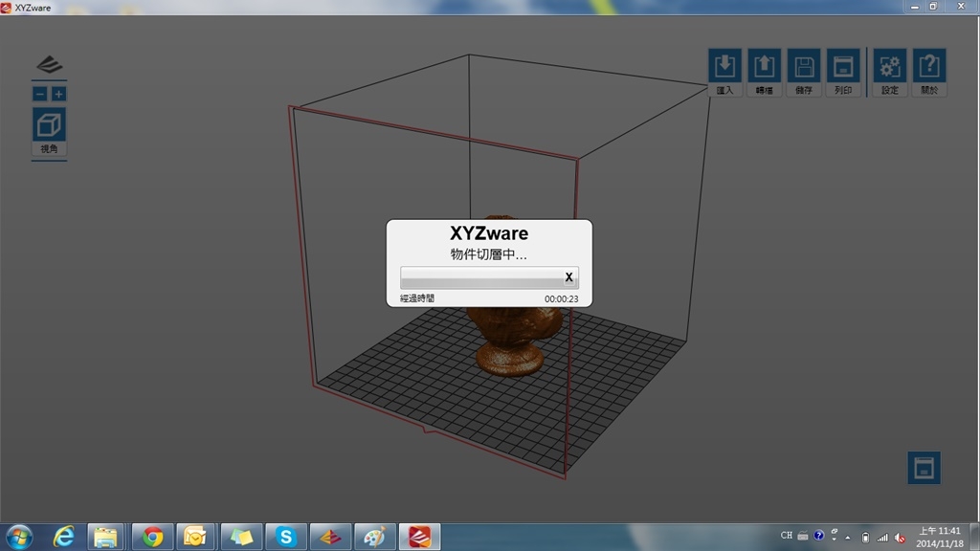Click the XYZware taskbar button
980x551 pixels.
(419, 538)
